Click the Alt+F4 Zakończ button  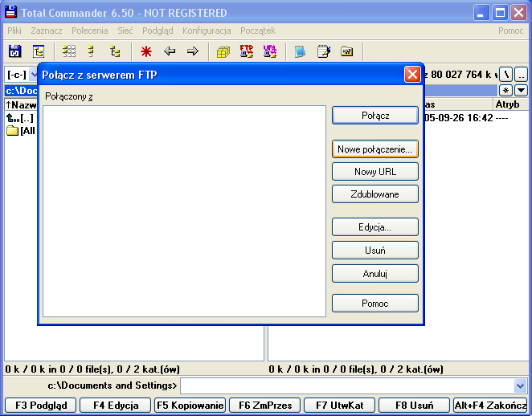(490, 405)
